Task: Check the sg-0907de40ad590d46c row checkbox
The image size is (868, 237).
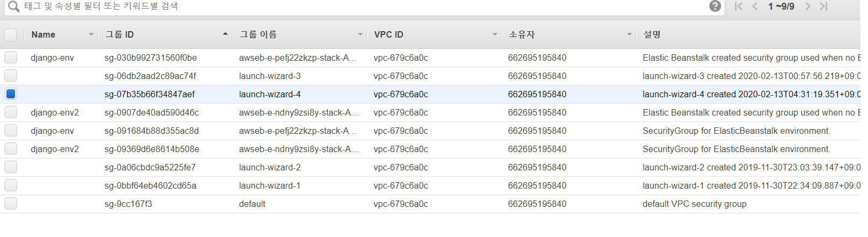Action: click(x=11, y=112)
